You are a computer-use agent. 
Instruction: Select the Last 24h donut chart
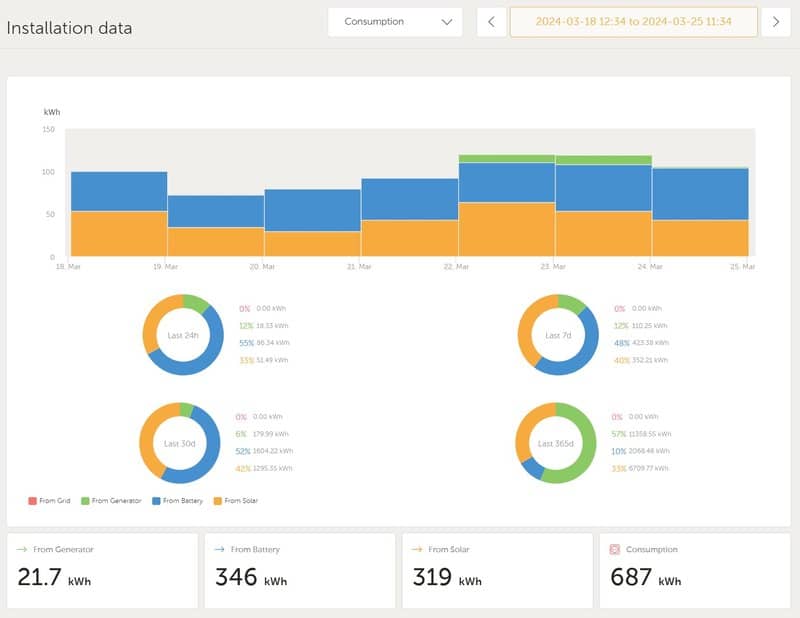tap(183, 335)
